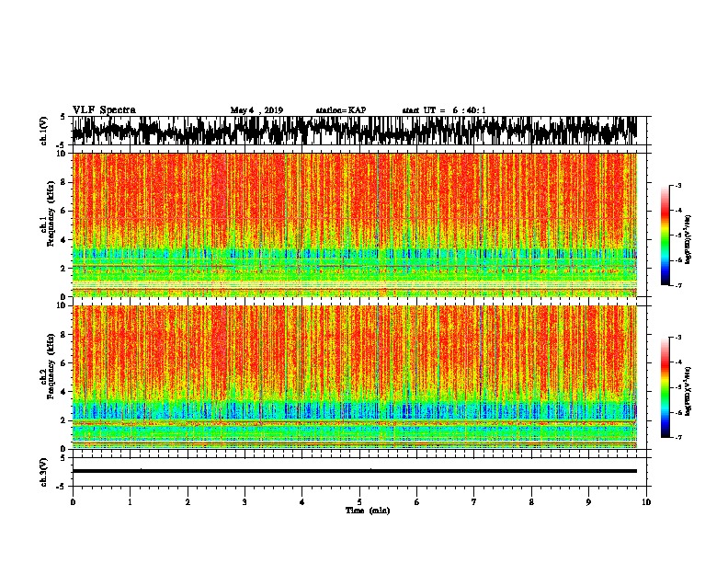
Task: Click the ch.3(V) waveform axis label
Action: point(44,472)
